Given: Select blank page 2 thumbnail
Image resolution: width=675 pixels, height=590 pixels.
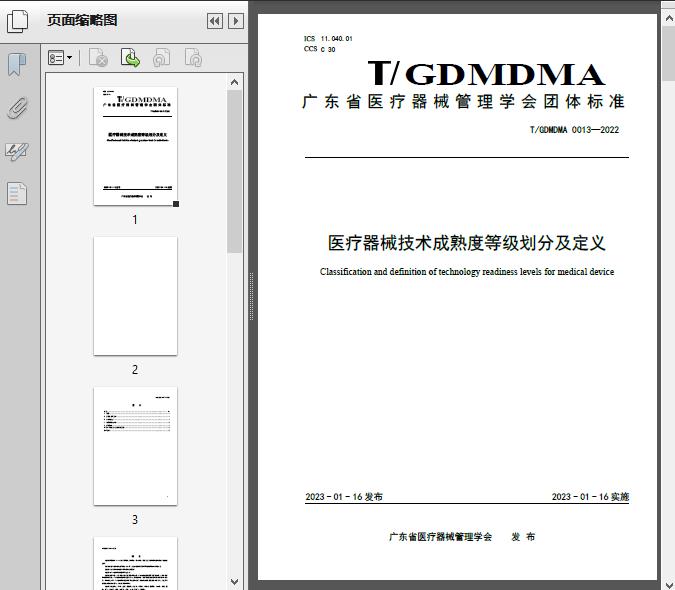Looking at the screenshot, I should [x=135, y=296].
